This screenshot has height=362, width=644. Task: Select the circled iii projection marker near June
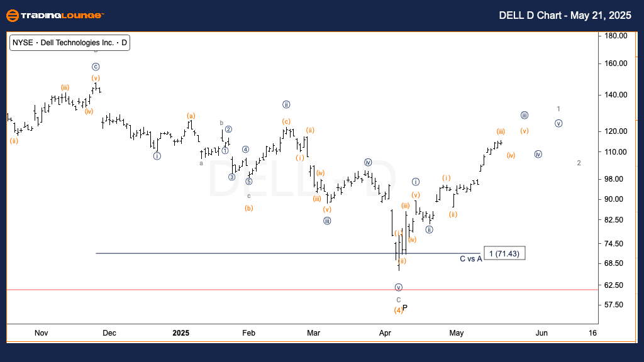(525, 116)
